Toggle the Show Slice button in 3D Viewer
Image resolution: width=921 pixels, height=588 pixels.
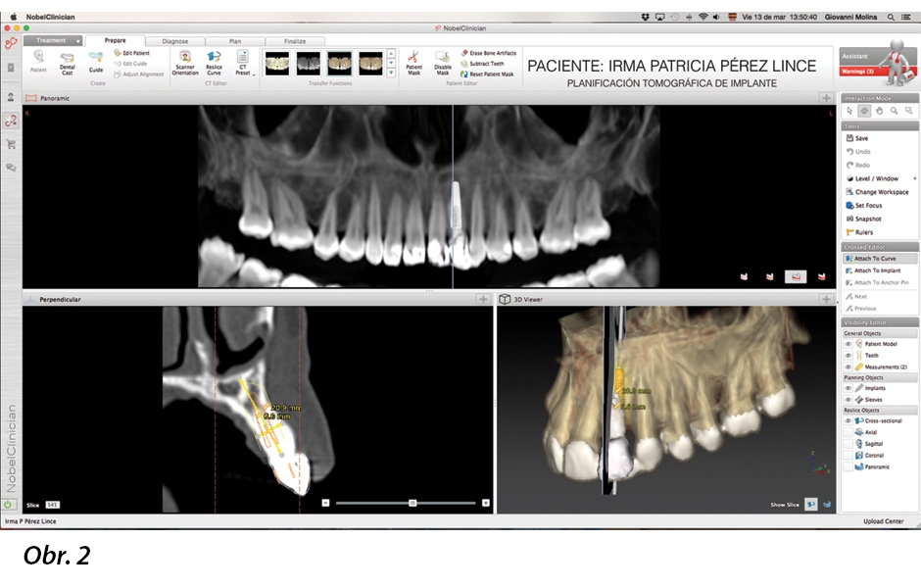(811, 504)
